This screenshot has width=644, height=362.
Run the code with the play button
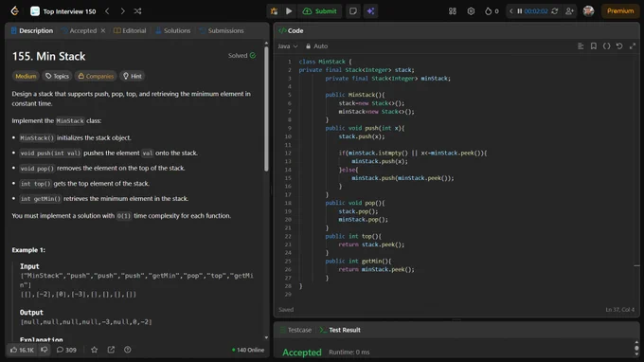pyautogui.click(x=289, y=11)
